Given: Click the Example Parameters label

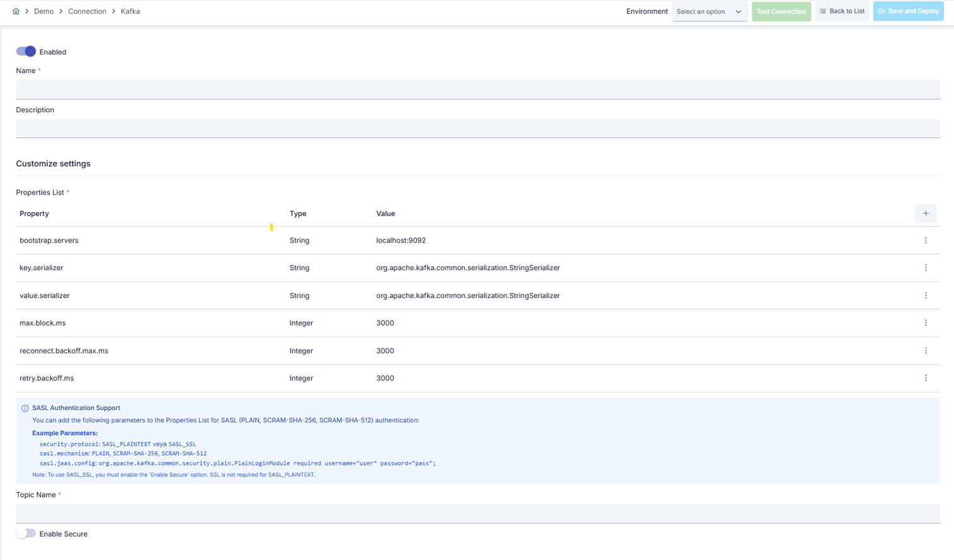Looking at the screenshot, I should coord(65,433).
